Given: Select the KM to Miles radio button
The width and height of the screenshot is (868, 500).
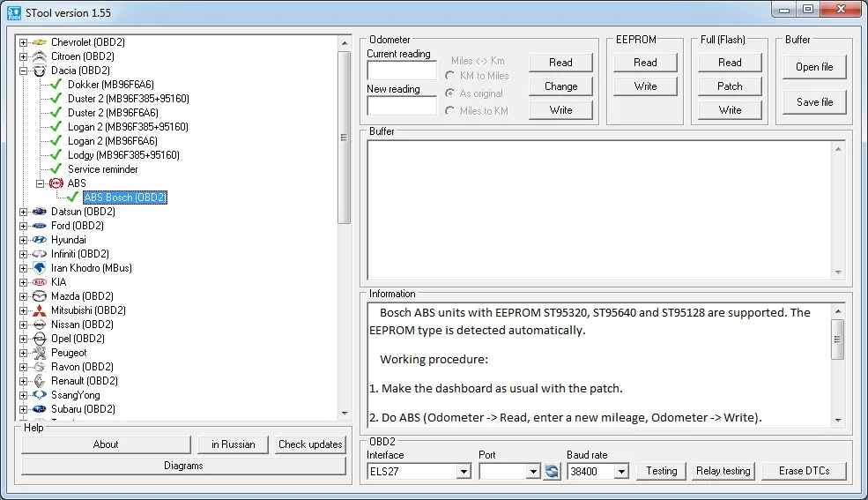Looking at the screenshot, I should pos(450,76).
